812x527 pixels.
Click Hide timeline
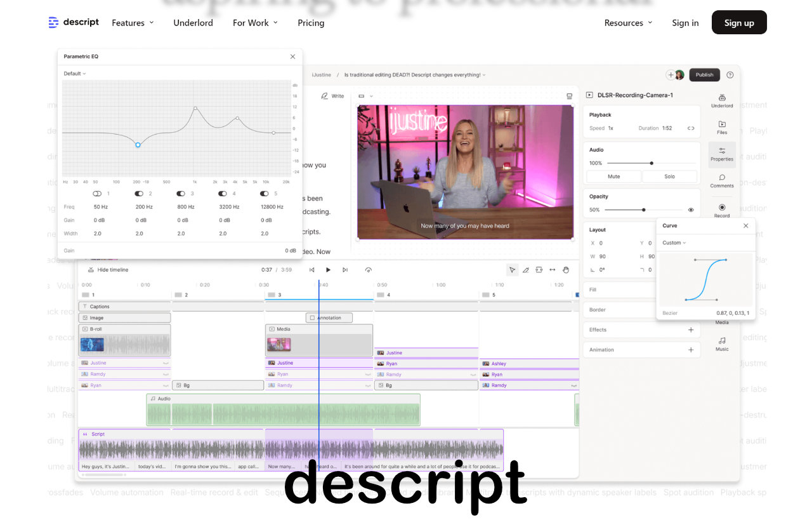[108, 270]
